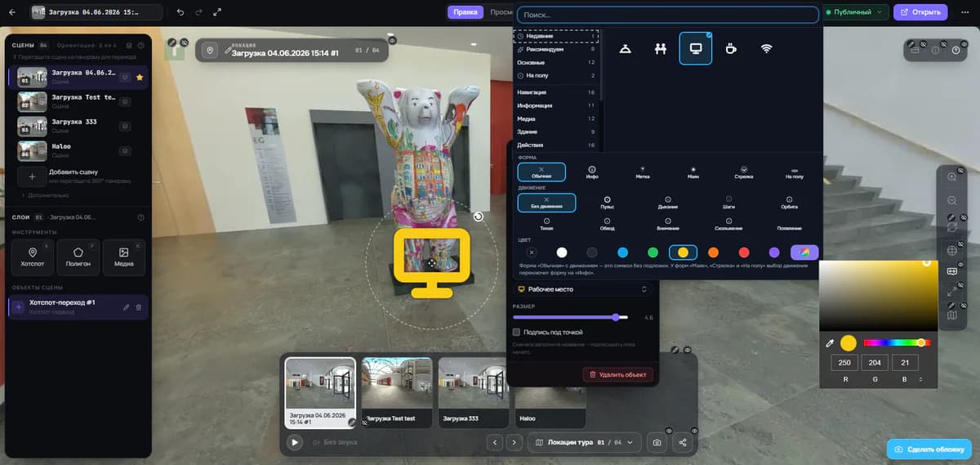Select the monitor workplace icon
The width and height of the screenshot is (980, 465).
[696, 48]
